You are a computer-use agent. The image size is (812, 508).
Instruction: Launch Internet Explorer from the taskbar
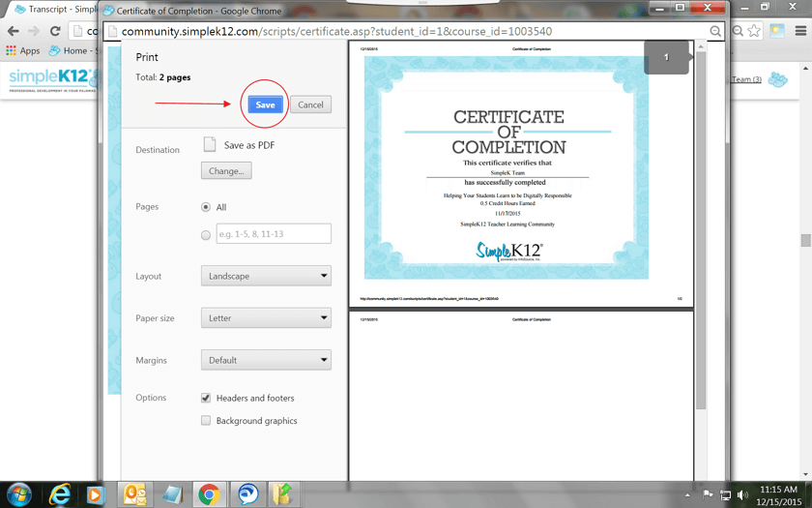tap(60, 494)
